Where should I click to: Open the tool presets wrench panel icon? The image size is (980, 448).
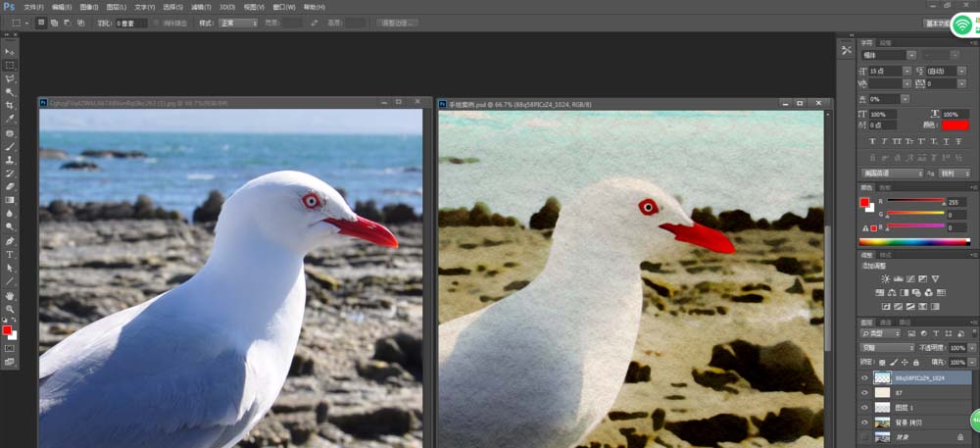point(847,50)
